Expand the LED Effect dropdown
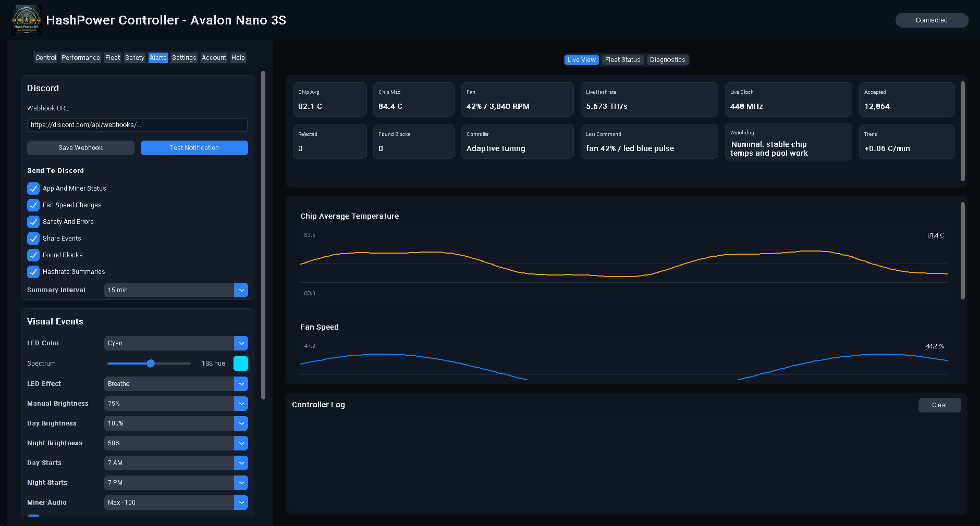Viewport: 980px width, 526px height. pos(176,384)
